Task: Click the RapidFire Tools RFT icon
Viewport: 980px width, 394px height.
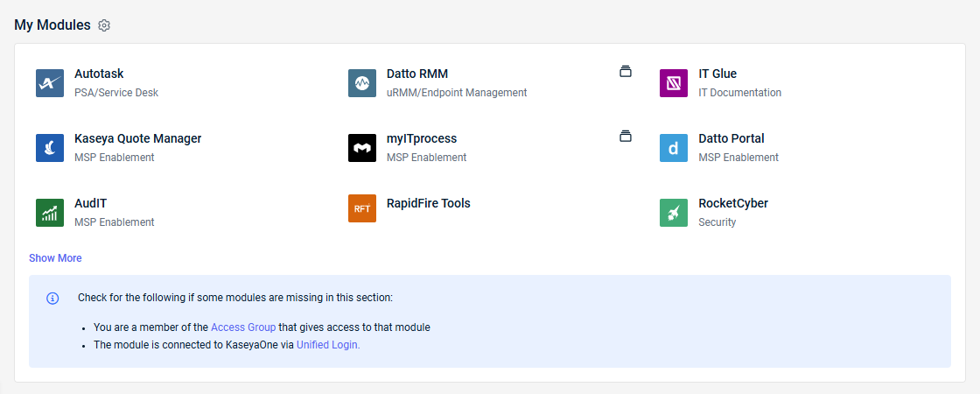Action: coord(362,208)
